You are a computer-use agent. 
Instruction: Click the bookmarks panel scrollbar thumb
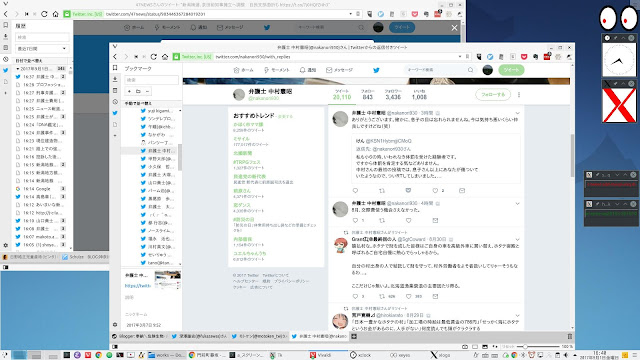(180, 157)
